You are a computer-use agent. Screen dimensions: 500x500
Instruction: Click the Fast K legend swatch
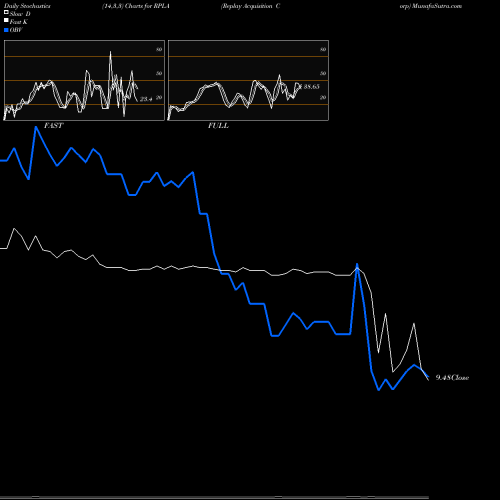coord(6,21)
